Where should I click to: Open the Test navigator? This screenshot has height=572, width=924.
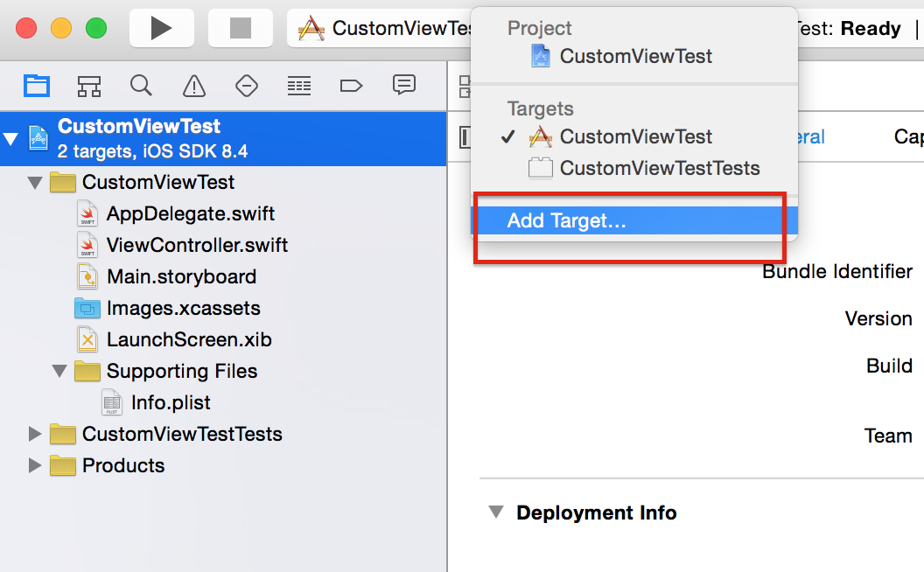[247, 86]
